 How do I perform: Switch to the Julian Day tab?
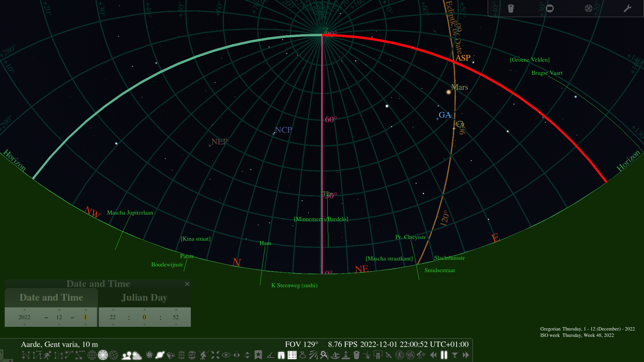pos(145,297)
